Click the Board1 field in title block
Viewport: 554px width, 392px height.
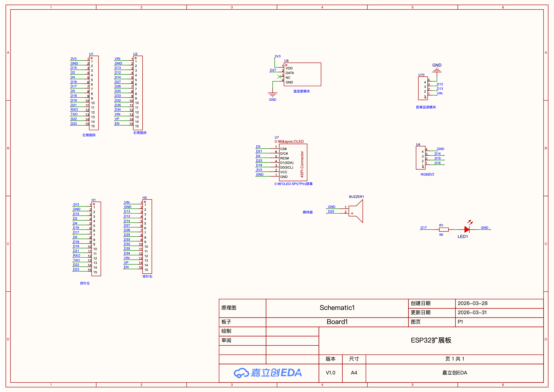(x=337, y=322)
